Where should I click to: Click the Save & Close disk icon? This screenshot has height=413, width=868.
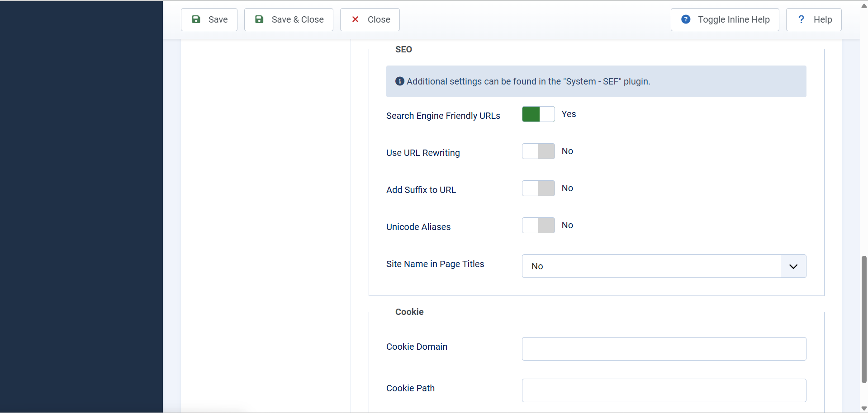point(259,19)
